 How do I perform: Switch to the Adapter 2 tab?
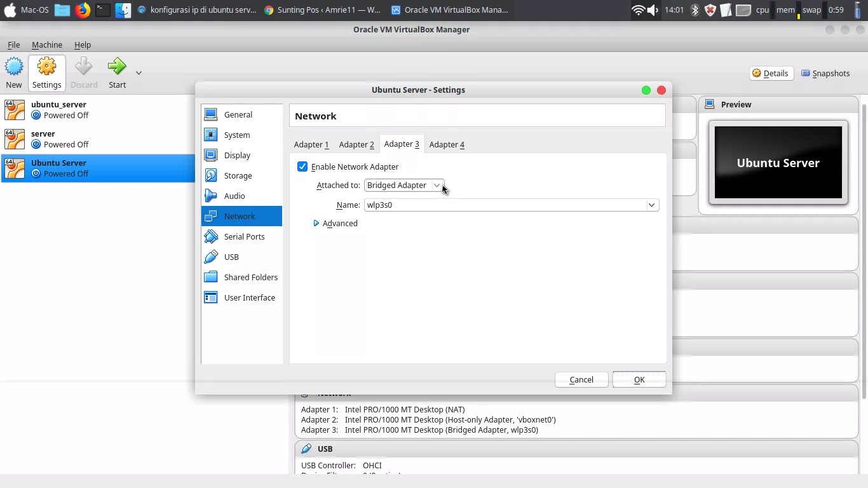click(356, 144)
